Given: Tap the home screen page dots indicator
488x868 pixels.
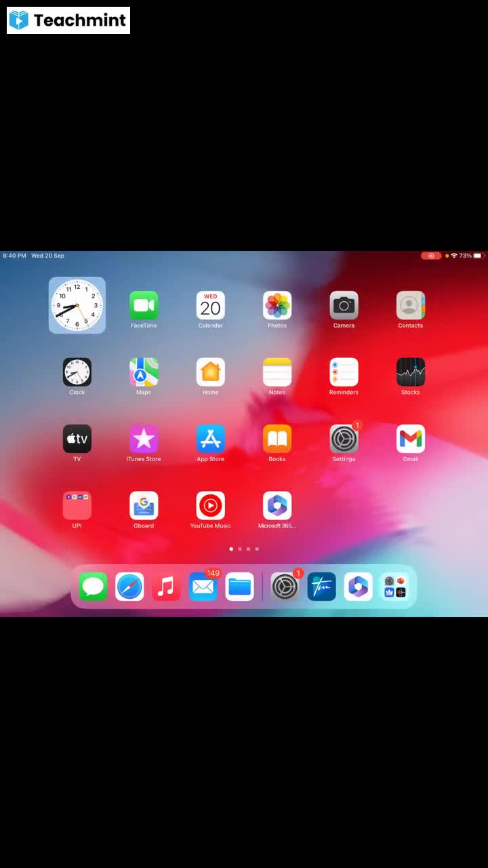Looking at the screenshot, I should point(244,549).
